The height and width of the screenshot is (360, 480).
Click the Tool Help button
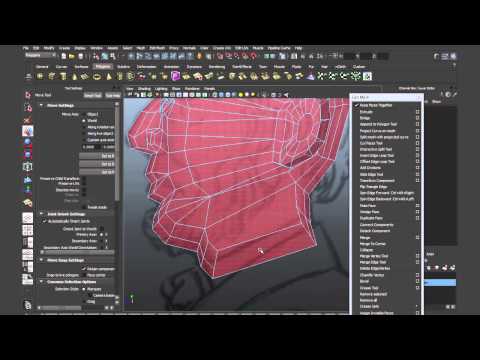coord(113,95)
